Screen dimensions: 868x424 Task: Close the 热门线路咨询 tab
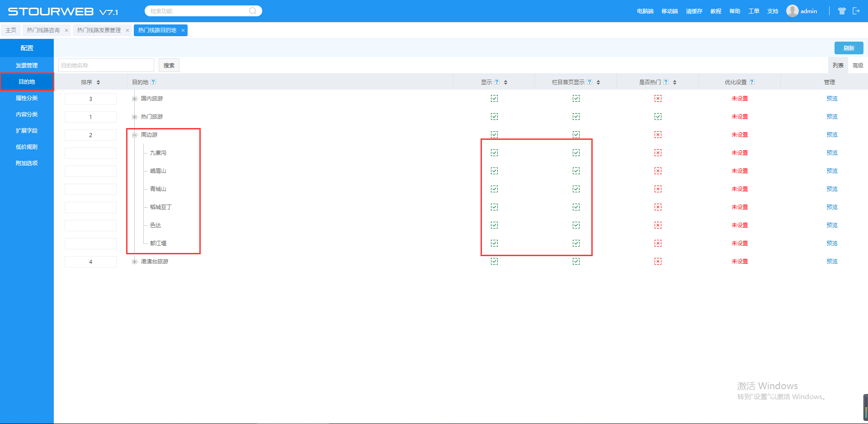[x=66, y=30]
